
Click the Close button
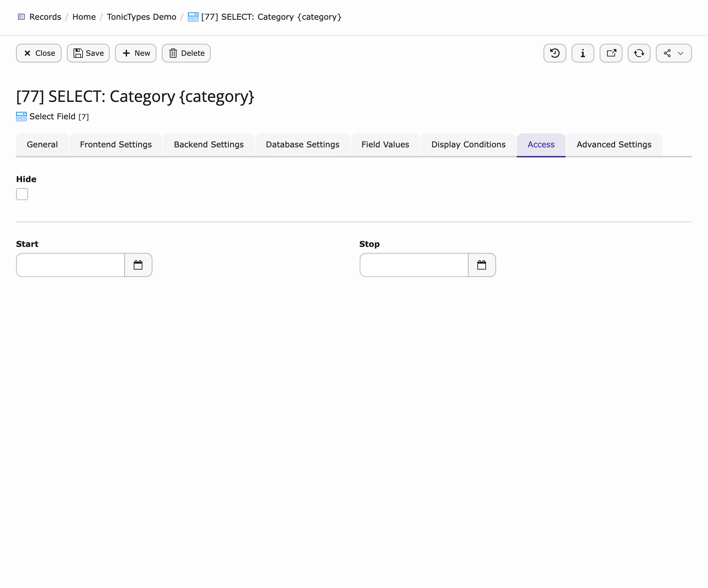coord(39,53)
